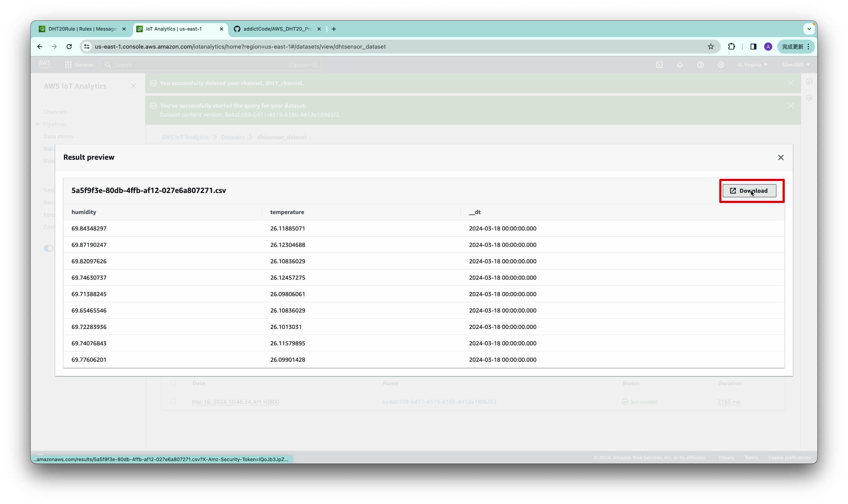Open a new browser tab
This screenshot has height=504, width=848.
334,29
